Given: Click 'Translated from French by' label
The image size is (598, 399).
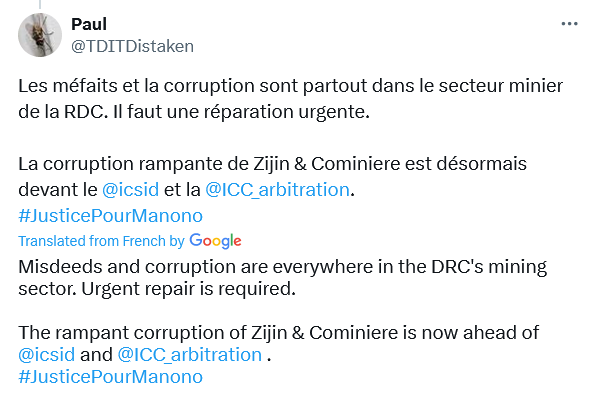Looking at the screenshot, I should click(101, 241).
